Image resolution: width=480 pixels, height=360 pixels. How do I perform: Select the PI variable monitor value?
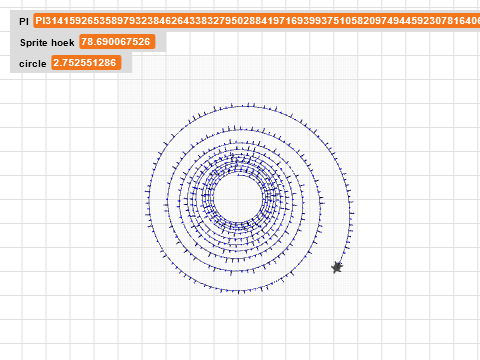257,21
